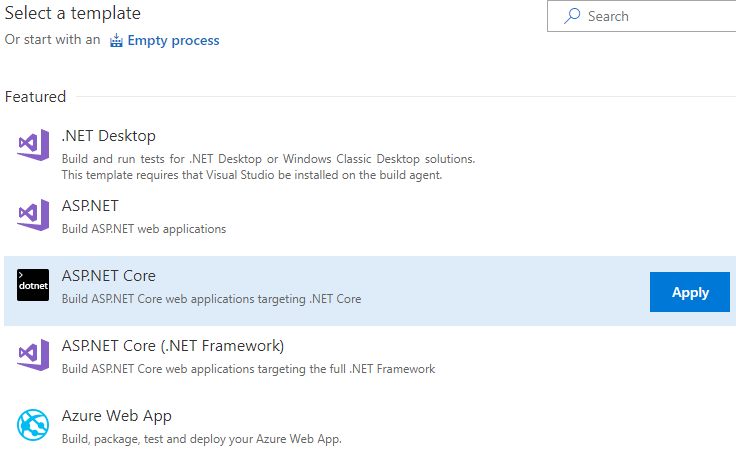This screenshot has width=736, height=461.
Task: Click the ASP.NET Visual Studio icon
Action: point(33,215)
